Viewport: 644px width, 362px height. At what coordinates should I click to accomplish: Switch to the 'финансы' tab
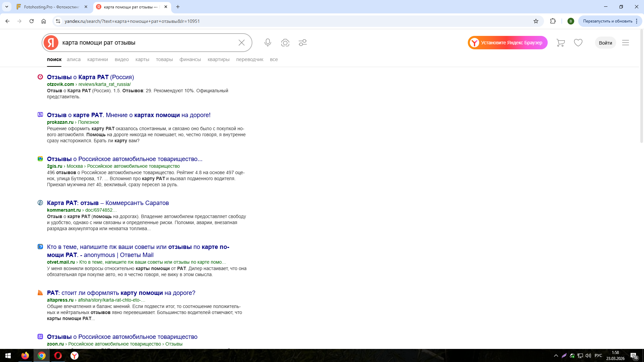coord(190,59)
